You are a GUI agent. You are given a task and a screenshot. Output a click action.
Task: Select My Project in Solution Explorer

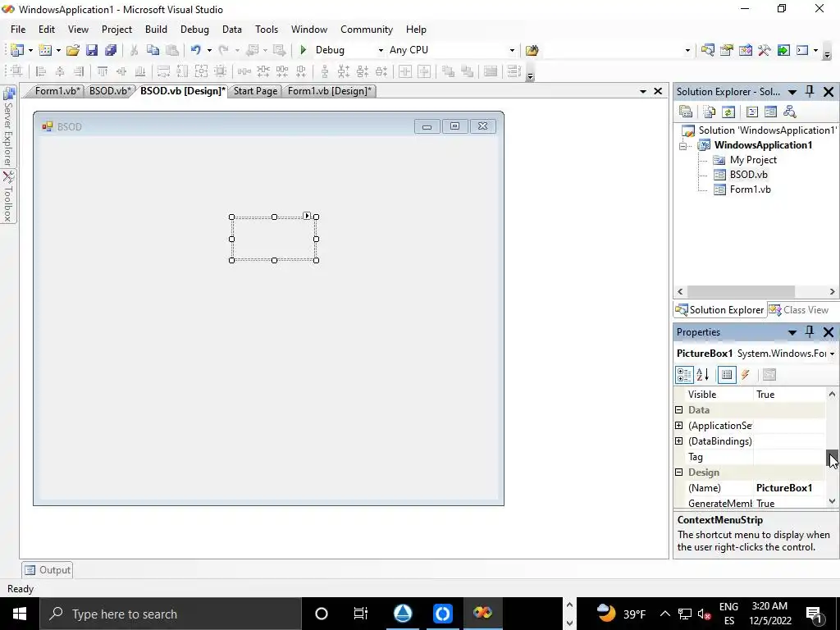753,160
